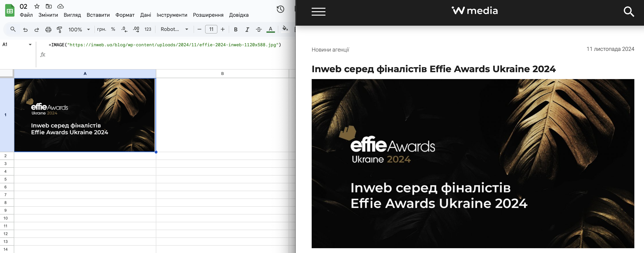Open the Довідка menu
The height and width of the screenshot is (253, 644).
(239, 15)
